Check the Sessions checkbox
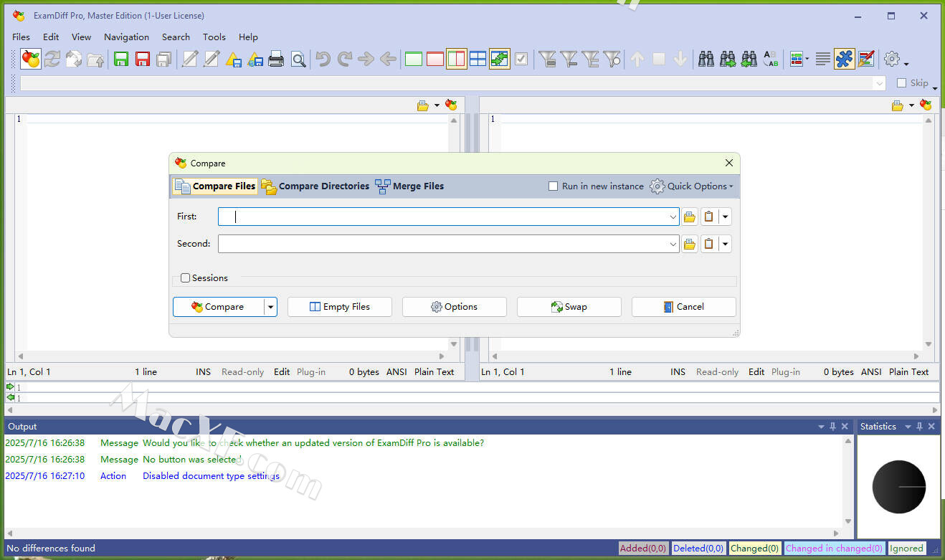This screenshot has width=945, height=560. [x=186, y=278]
